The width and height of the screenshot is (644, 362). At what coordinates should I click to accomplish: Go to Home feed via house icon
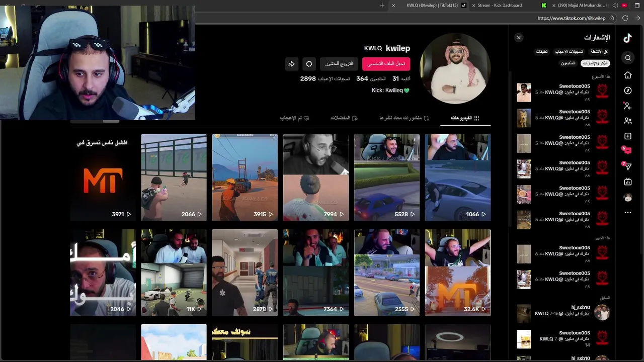coord(628,75)
